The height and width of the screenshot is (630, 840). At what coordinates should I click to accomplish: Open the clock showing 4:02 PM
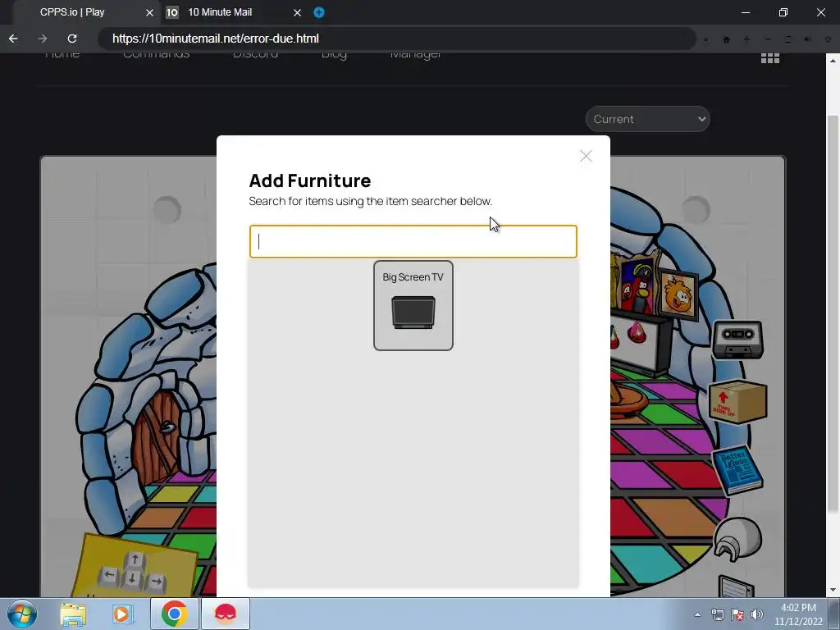(798, 614)
